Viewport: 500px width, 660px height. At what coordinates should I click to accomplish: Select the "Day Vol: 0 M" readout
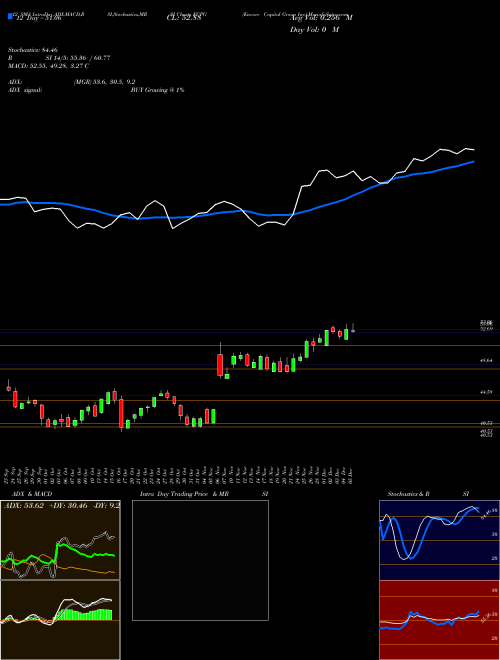tap(314, 30)
